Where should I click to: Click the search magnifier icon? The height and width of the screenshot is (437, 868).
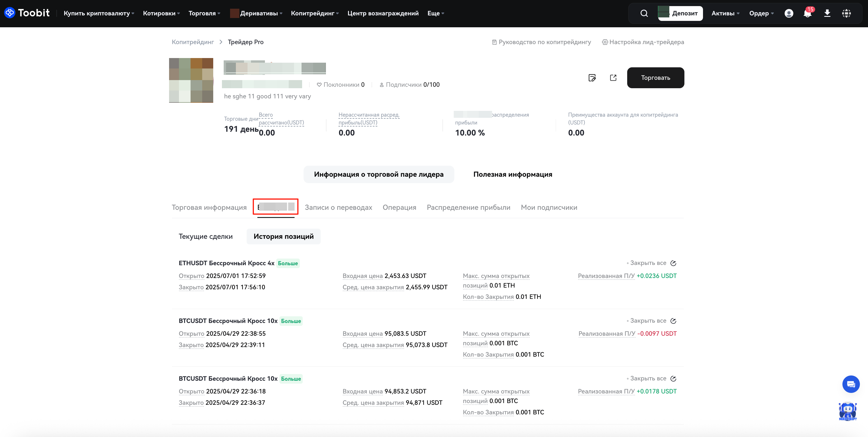point(644,13)
